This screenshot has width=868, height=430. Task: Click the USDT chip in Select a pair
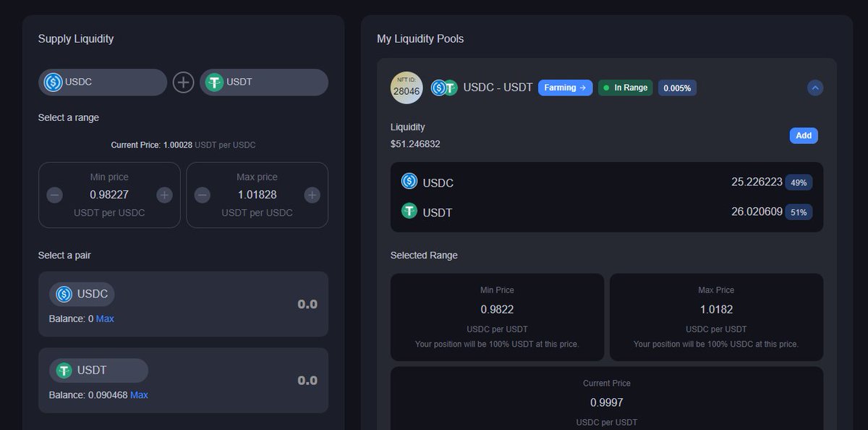click(x=98, y=371)
